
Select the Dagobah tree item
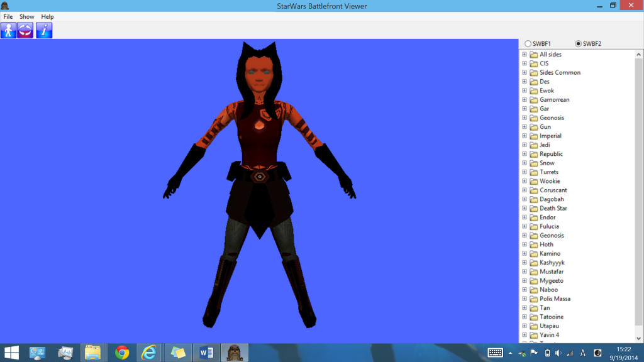pyautogui.click(x=552, y=199)
